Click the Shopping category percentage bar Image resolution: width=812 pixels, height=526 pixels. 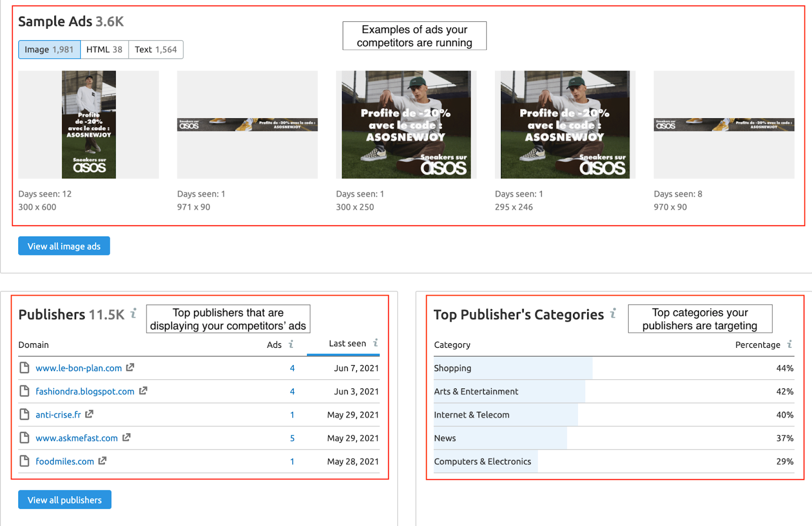coord(513,368)
